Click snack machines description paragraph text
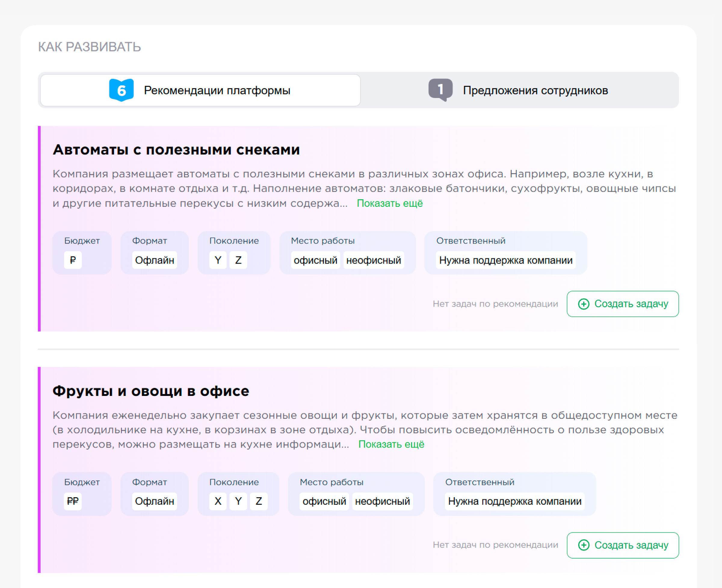The image size is (722, 588). (364, 188)
